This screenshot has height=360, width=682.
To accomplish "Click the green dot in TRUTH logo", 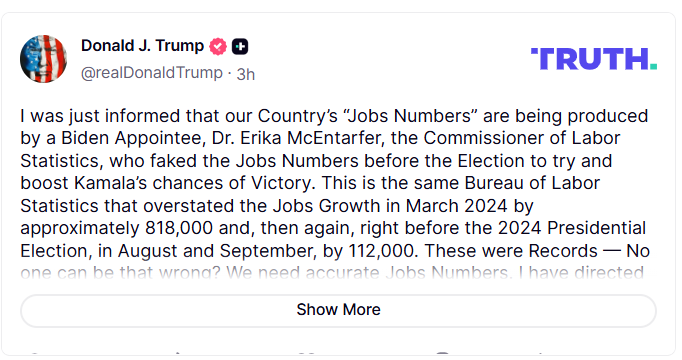I will (653, 67).
